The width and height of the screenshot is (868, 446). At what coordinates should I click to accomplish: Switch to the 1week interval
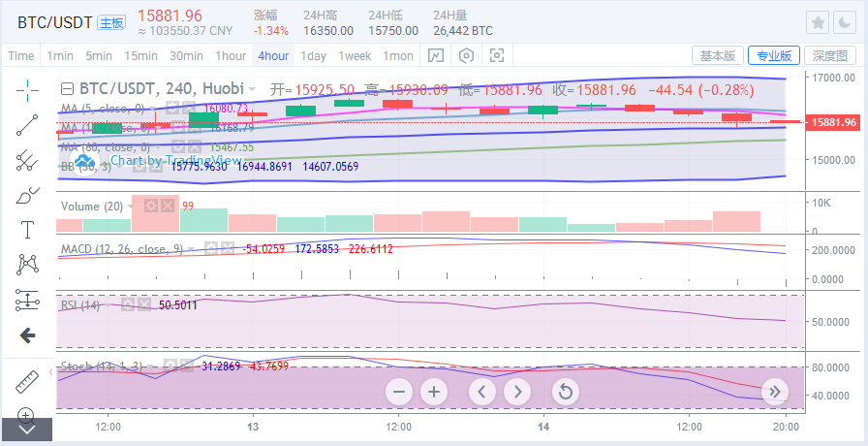(355, 55)
